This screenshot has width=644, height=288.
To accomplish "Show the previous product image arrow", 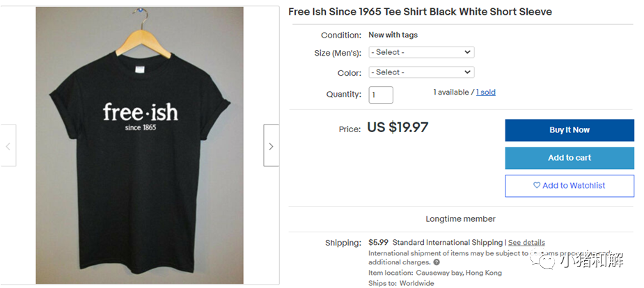I will click(x=8, y=145).
